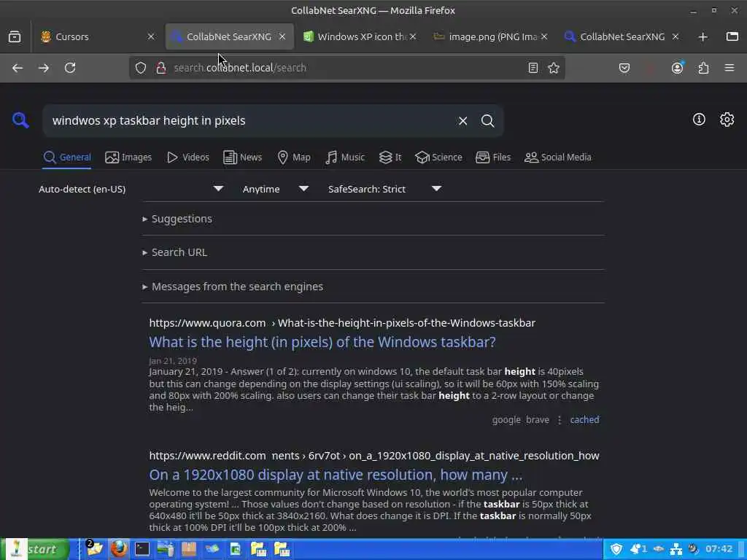Click the Quora result URL line

point(342,323)
